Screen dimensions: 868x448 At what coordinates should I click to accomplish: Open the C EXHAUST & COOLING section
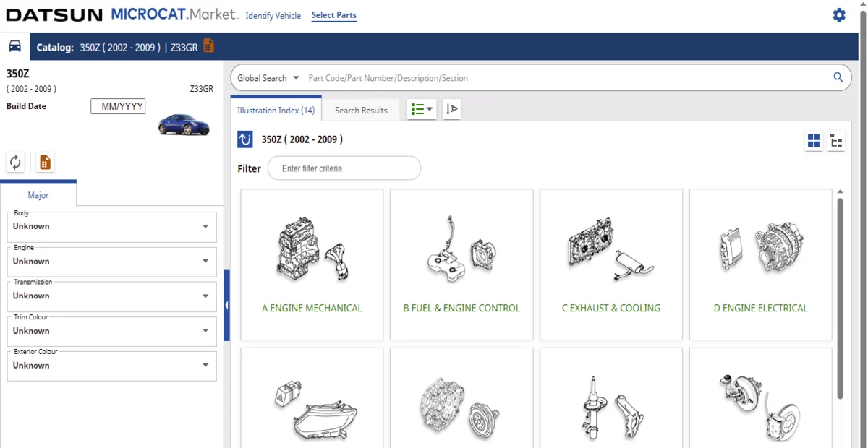[611, 264]
